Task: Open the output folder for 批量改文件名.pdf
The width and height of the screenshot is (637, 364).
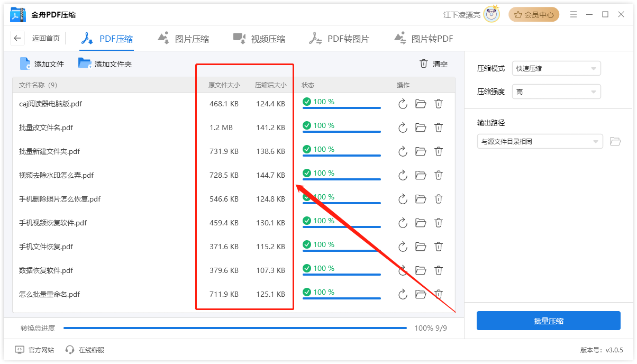Action: point(421,128)
